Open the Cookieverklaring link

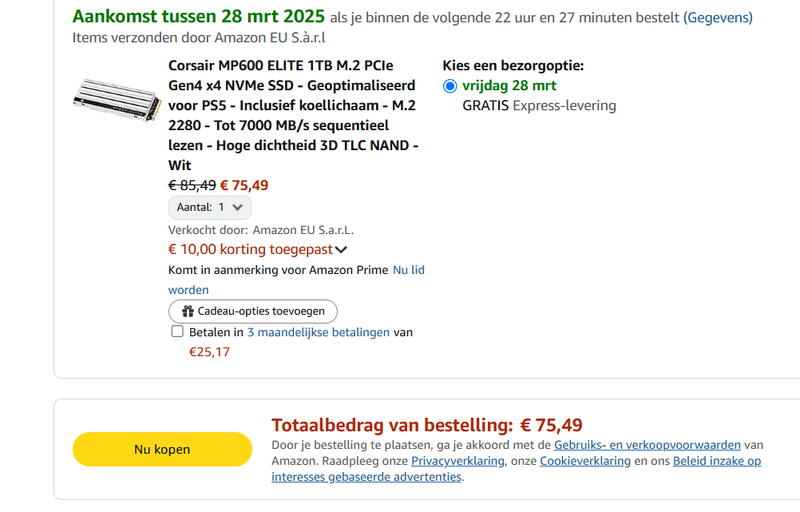(x=585, y=461)
